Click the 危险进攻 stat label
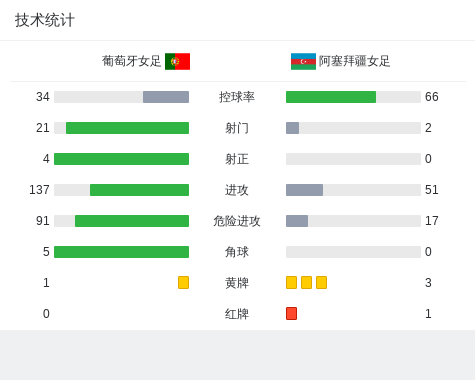Viewport: 475px width, 380px height. 237,221
